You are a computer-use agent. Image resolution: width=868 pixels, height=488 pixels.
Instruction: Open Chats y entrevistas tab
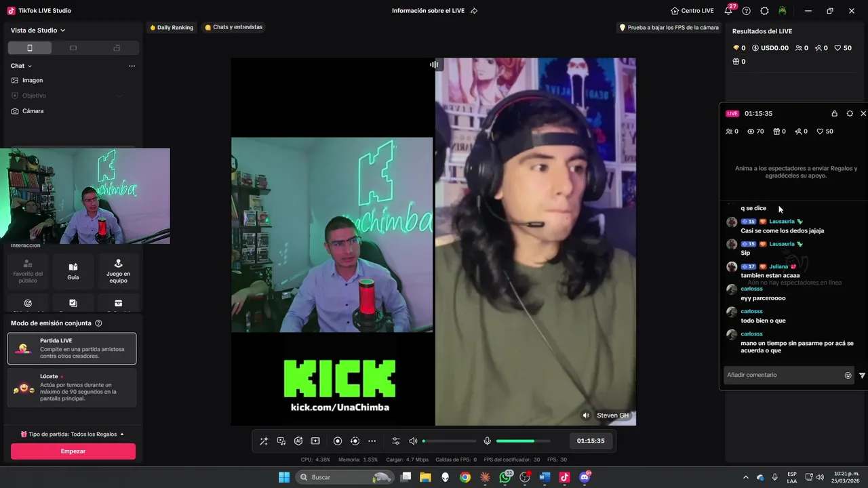point(233,28)
